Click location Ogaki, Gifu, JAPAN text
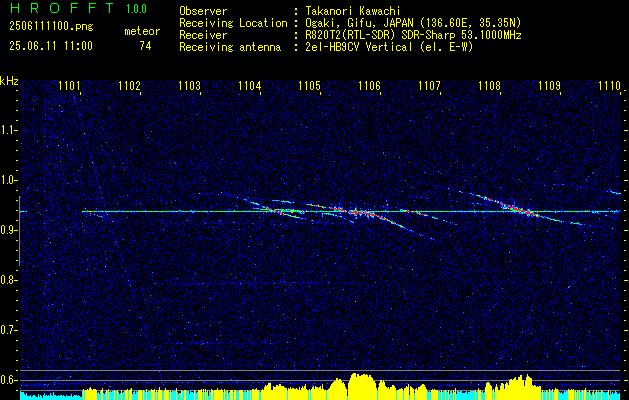The width and height of the screenshot is (629, 400). pos(413,23)
